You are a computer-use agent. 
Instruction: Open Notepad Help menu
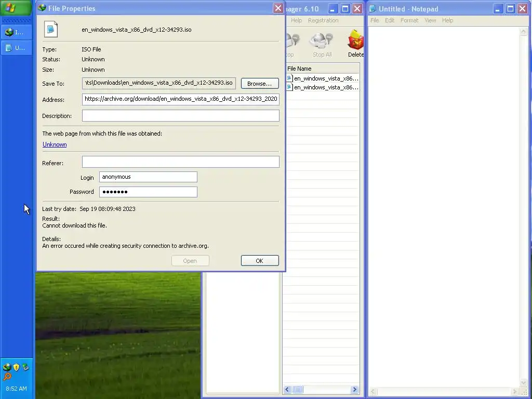(447, 20)
